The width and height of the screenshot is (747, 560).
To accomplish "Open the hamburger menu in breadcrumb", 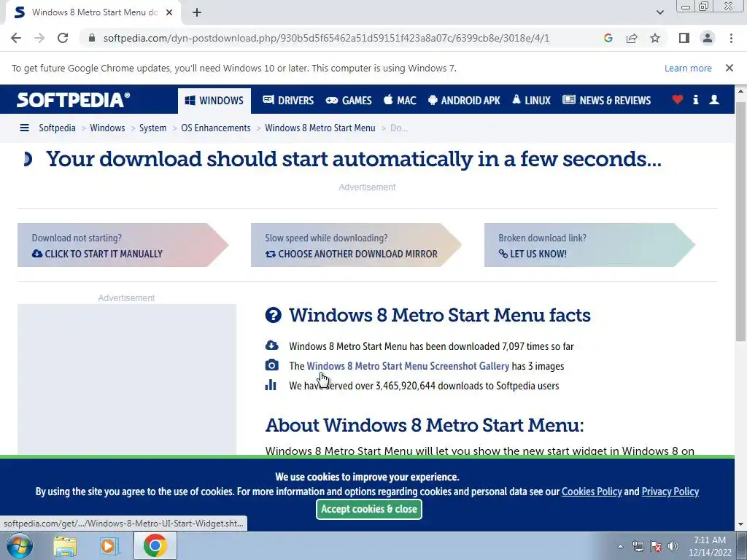I will tap(24, 128).
